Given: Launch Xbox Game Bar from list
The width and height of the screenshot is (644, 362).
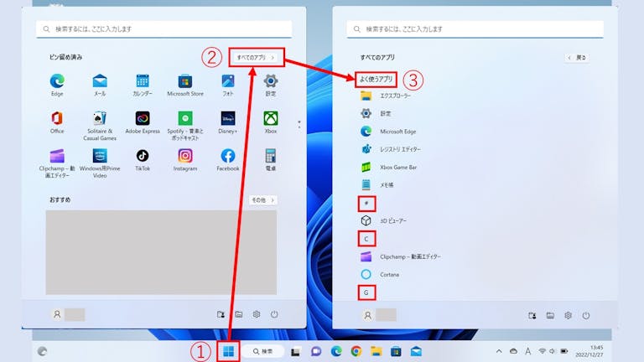Looking at the screenshot, I should point(388,167).
